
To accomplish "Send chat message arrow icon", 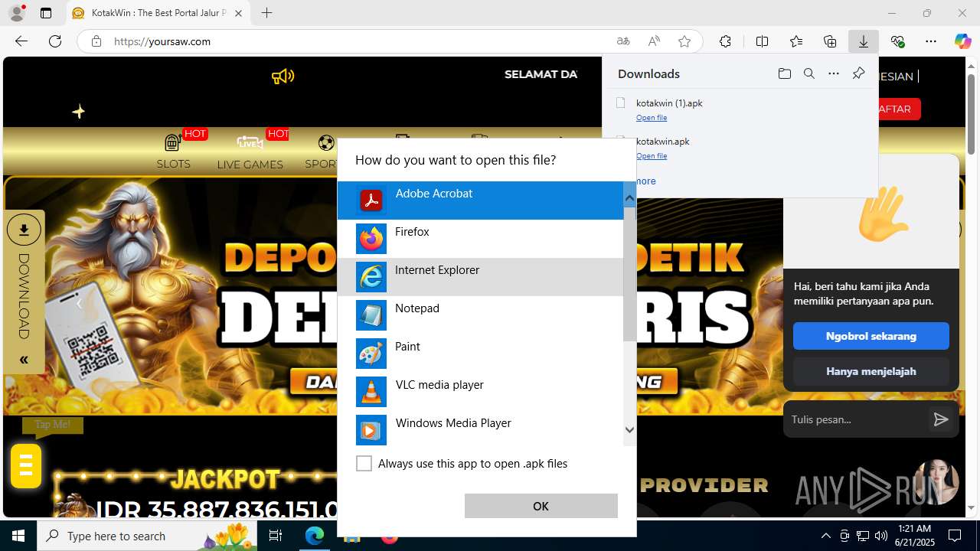I will click(941, 419).
